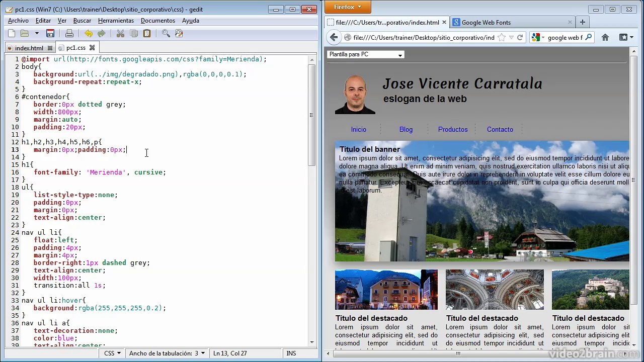Open the Google search engine selector
Image resolution: width=644 pixels, height=362 pixels.
pyautogui.click(x=538, y=38)
